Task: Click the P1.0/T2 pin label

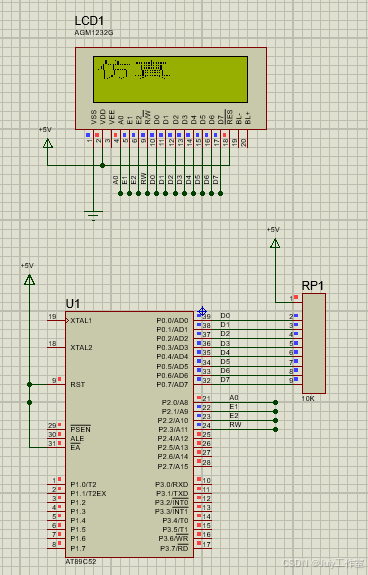Action: point(84,484)
